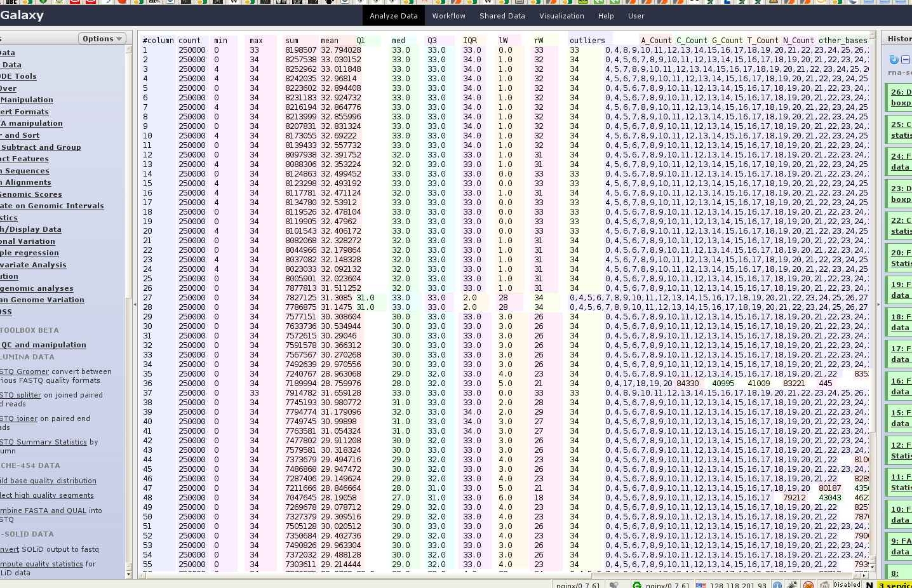
Task: Open history dataset number 26
Action: click(901, 92)
